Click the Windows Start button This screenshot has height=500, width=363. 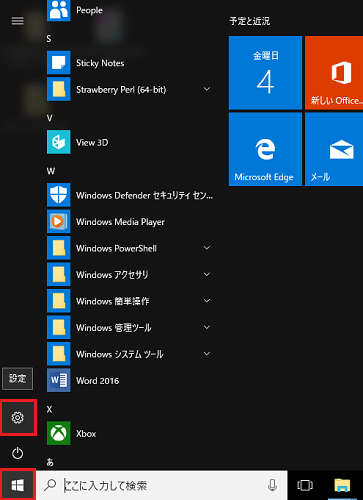(x=18, y=485)
